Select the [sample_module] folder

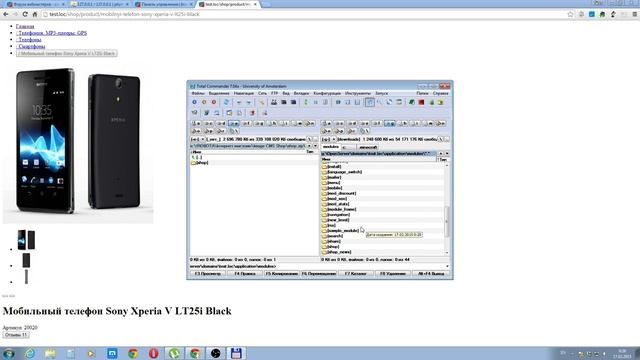coord(340,231)
